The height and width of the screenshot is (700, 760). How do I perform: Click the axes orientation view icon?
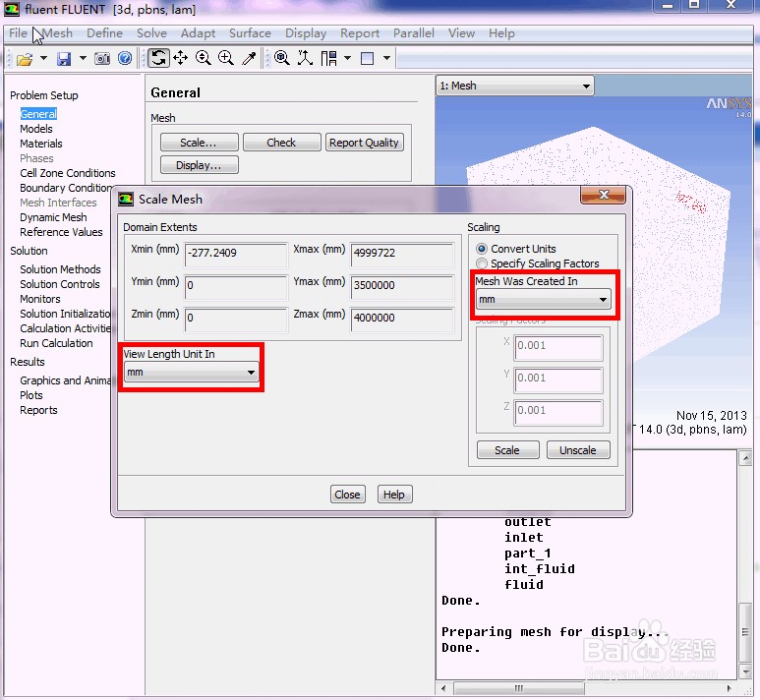[x=306, y=58]
